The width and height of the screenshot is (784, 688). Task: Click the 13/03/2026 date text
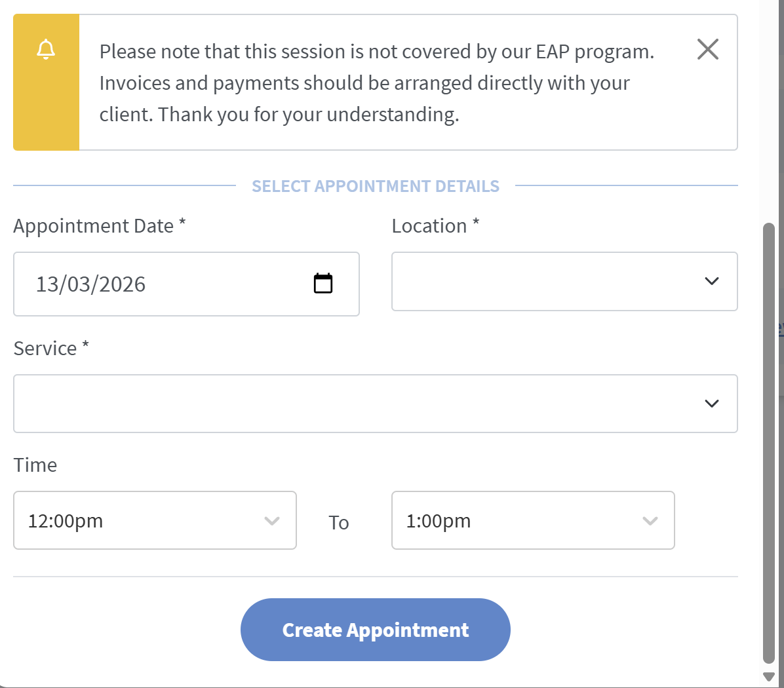pos(91,284)
